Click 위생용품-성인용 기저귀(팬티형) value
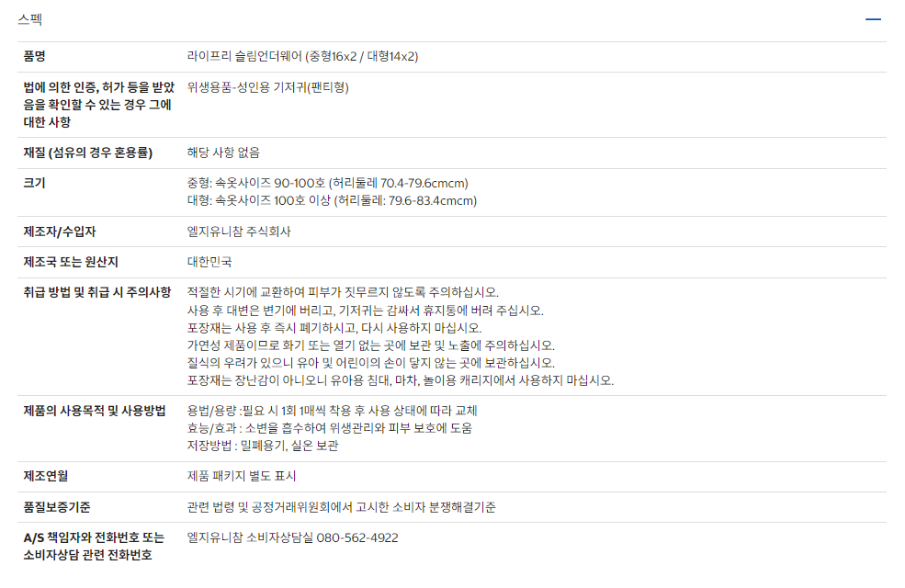The image size is (905, 588). (267, 87)
